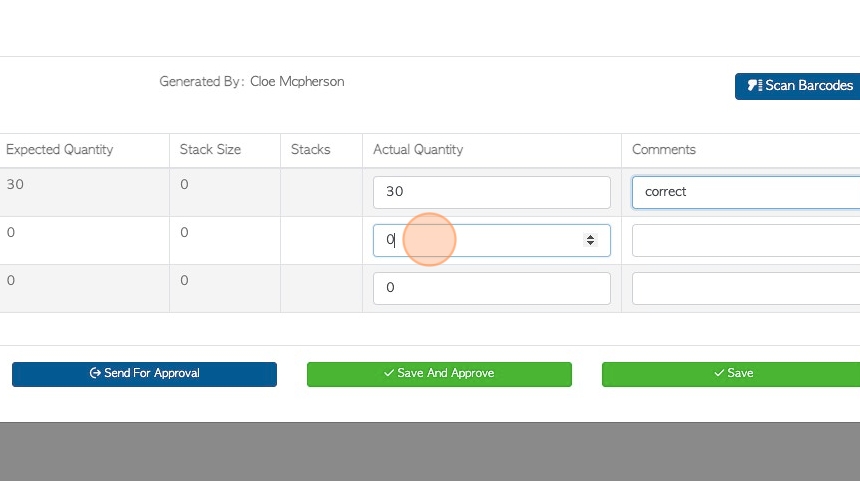This screenshot has width=860, height=481.
Task: Focus the second row Actual Quantity field
Action: click(491, 240)
